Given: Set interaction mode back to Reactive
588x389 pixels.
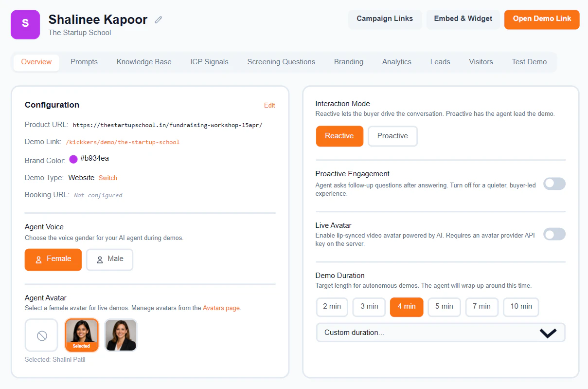Looking at the screenshot, I should click(x=339, y=136).
